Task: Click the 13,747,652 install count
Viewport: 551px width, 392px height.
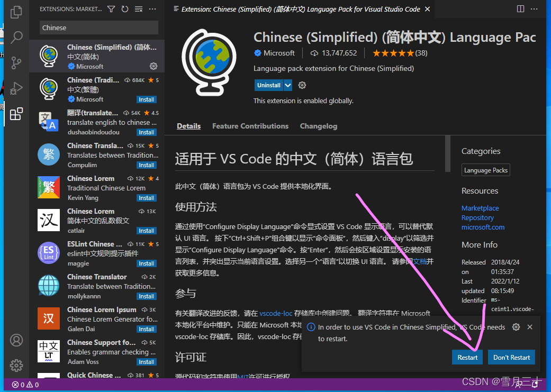Action: (334, 53)
